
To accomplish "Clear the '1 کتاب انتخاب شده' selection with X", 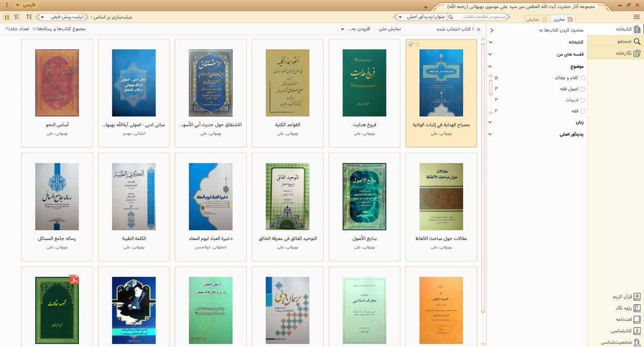I will click(x=478, y=29).
